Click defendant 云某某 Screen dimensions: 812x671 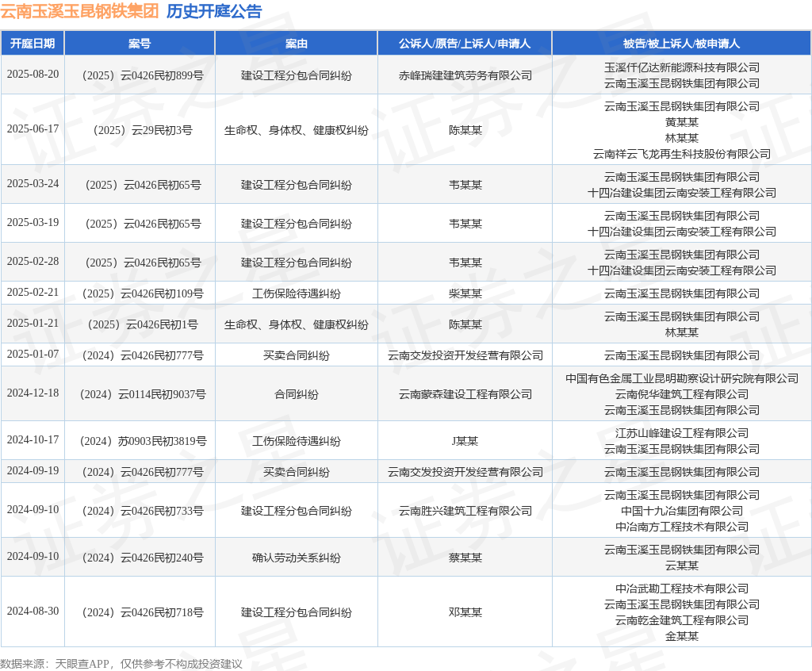click(x=681, y=566)
